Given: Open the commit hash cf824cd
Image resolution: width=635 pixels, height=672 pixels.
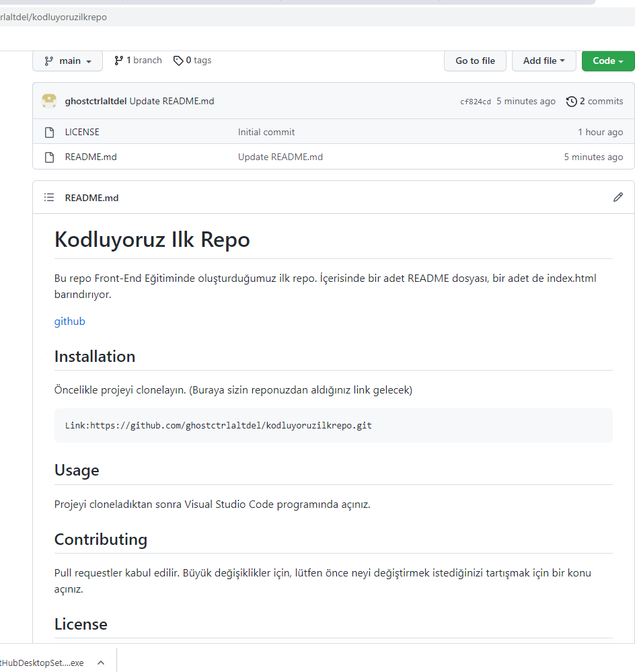Looking at the screenshot, I should point(475,102).
